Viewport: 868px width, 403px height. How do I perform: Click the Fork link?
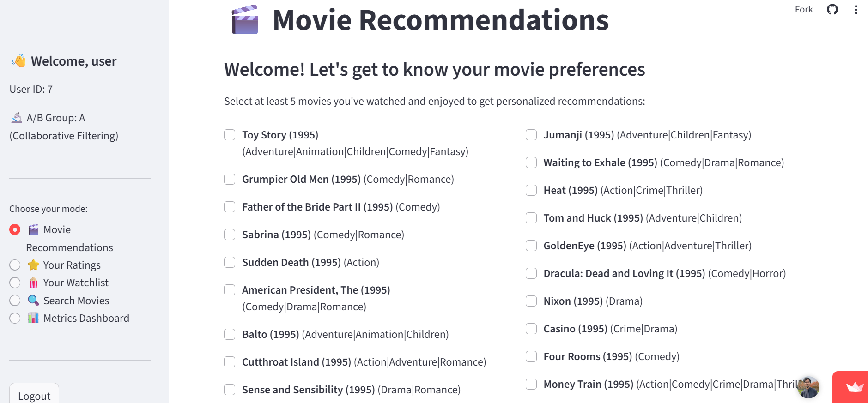tap(803, 9)
